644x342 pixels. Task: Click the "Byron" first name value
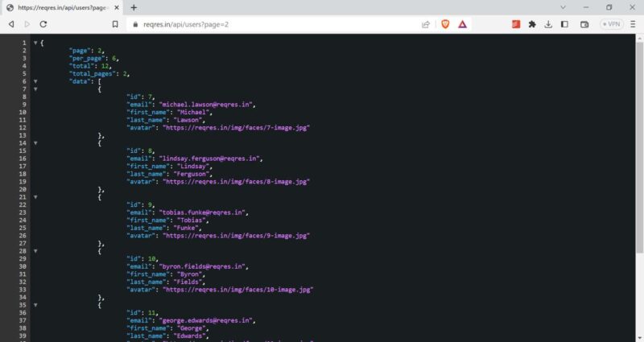pos(189,274)
